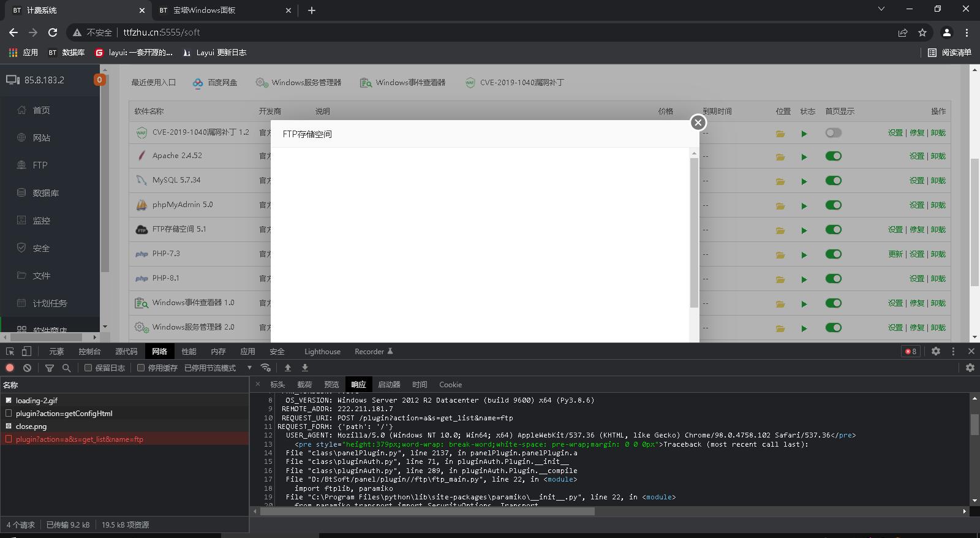
Task: Open folder icon in Apache 2.4.52 row
Action: (780, 157)
